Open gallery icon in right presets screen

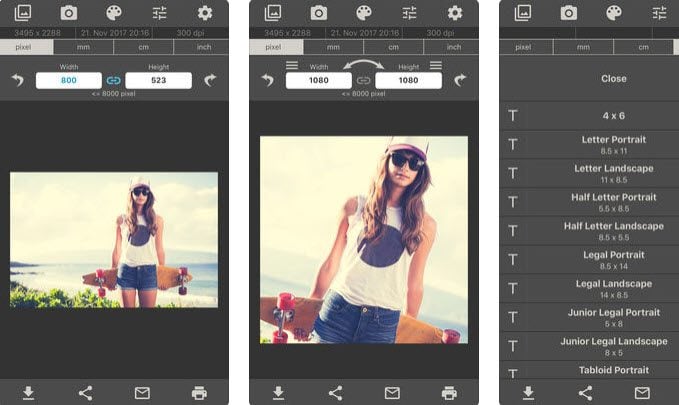(x=523, y=13)
